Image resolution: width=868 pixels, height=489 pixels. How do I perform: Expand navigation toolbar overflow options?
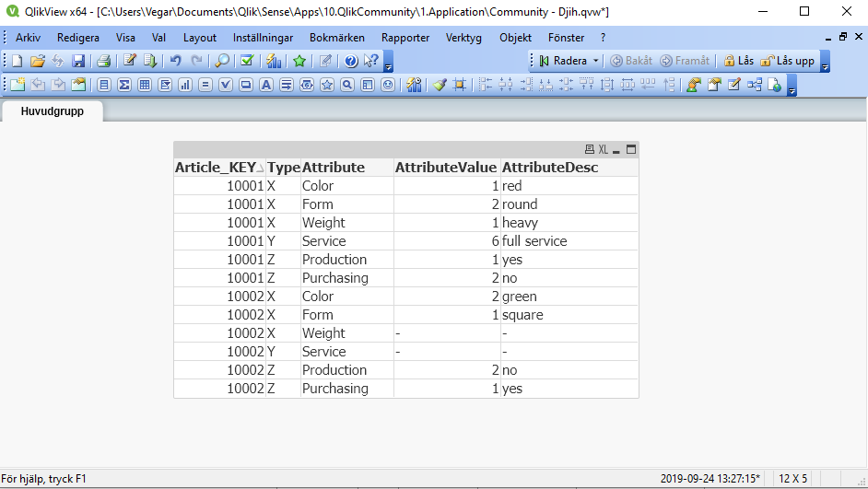825,62
